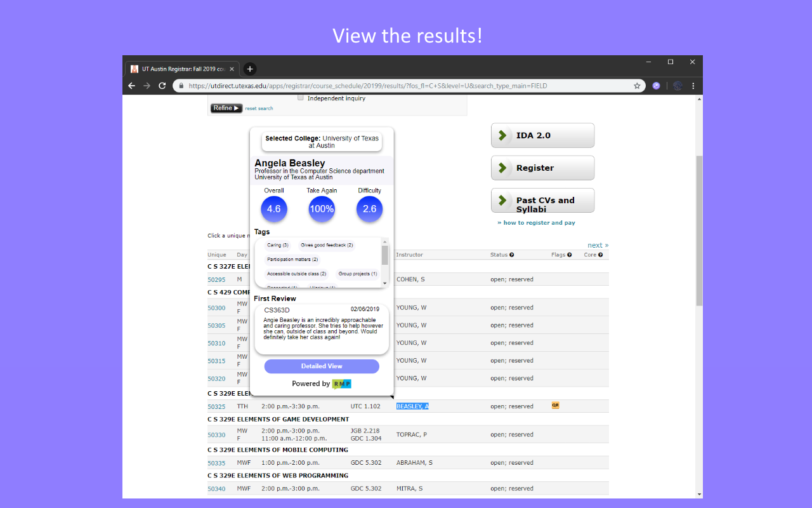Click the Accessible outside class (2) tag
812x508 pixels.
pos(296,274)
